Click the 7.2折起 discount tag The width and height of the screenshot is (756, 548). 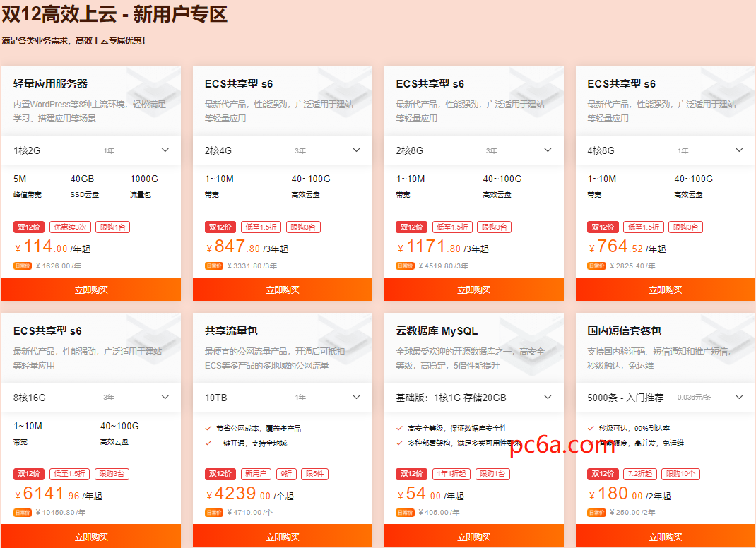pyautogui.click(x=640, y=474)
